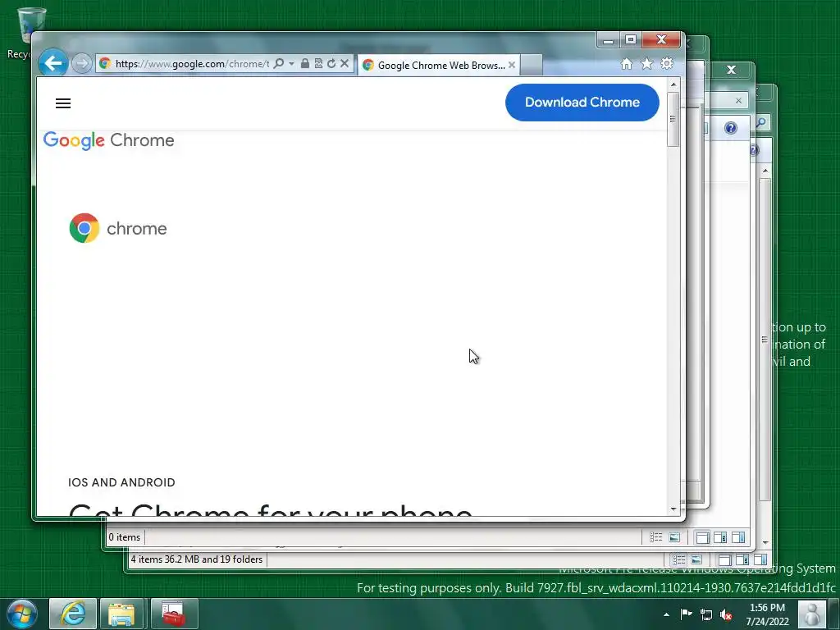The width and height of the screenshot is (840, 630).
Task: Open the network tray icon
Action: [x=706, y=614]
